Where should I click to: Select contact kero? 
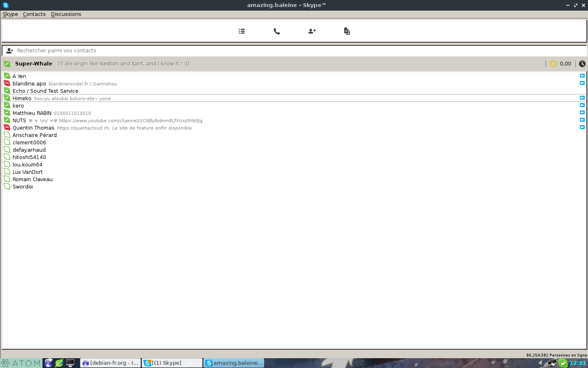(294, 105)
